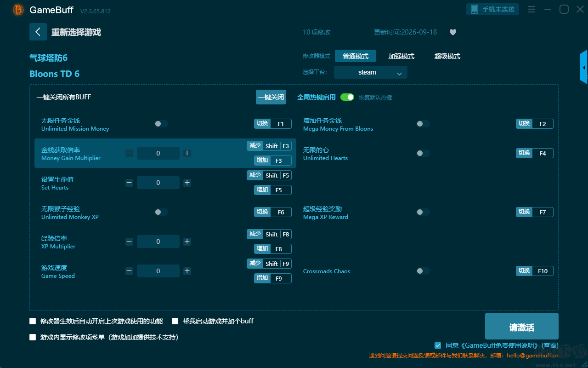The width and height of the screenshot is (588, 368).
Task: Click the 手机未连接 phone status button
Action: [493, 9]
